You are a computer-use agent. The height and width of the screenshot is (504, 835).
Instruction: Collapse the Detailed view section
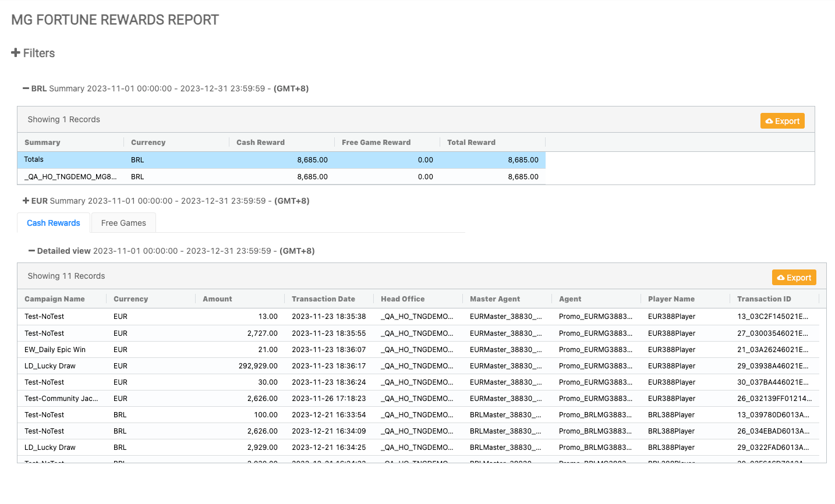click(x=32, y=251)
